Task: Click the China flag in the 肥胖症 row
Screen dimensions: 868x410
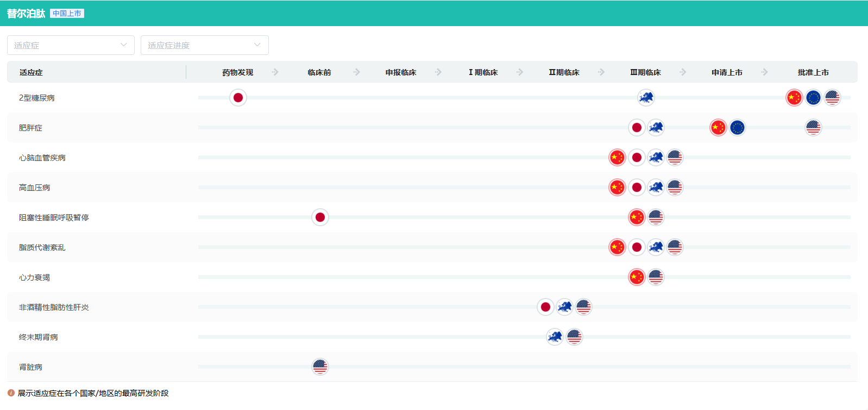Action: [x=718, y=128]
